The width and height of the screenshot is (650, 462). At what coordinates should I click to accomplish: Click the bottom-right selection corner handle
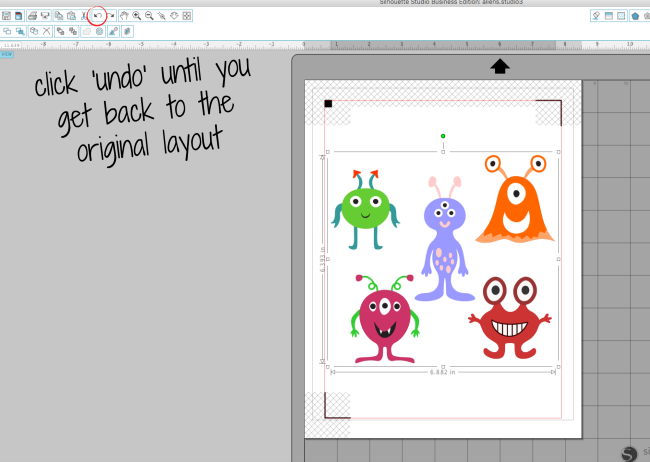(x=558, y=367)
